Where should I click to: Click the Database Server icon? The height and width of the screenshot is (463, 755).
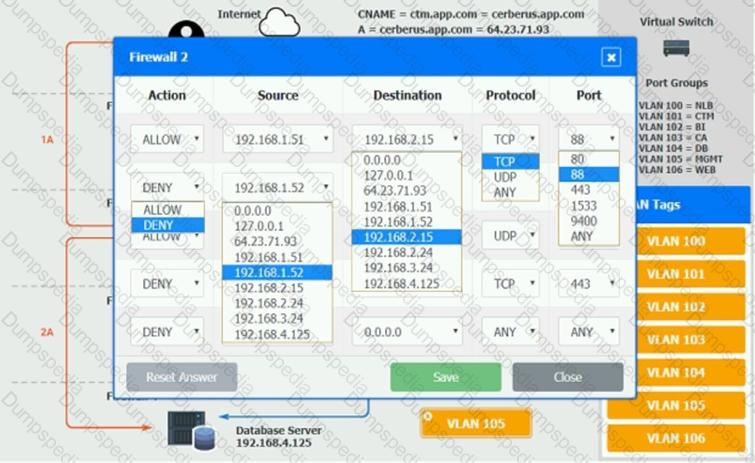191,433
